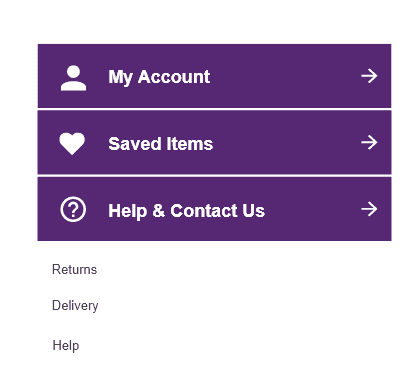Click the arrow beside Saved Items
The width and height of the screenshot is (420, 388).
[x=369, y=143]
